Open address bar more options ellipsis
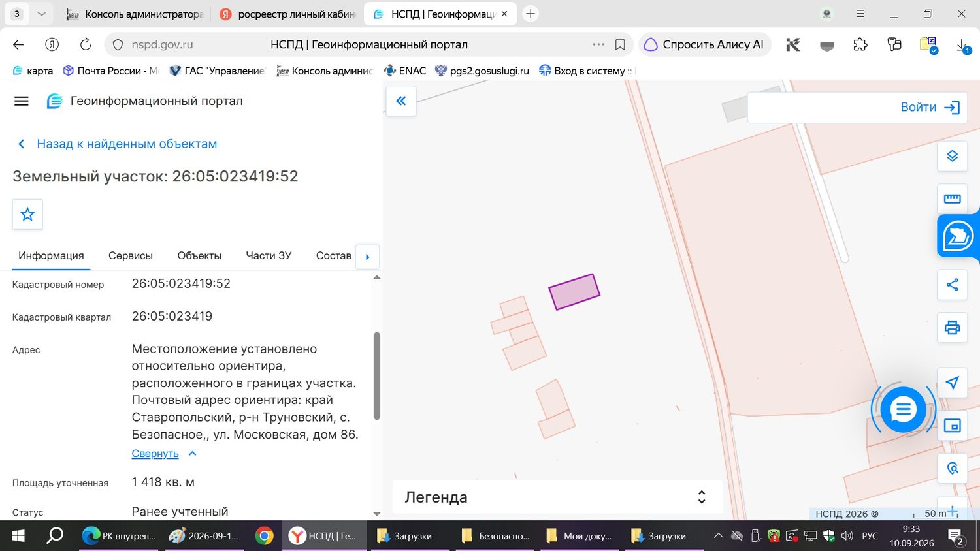 coord(598,44)
